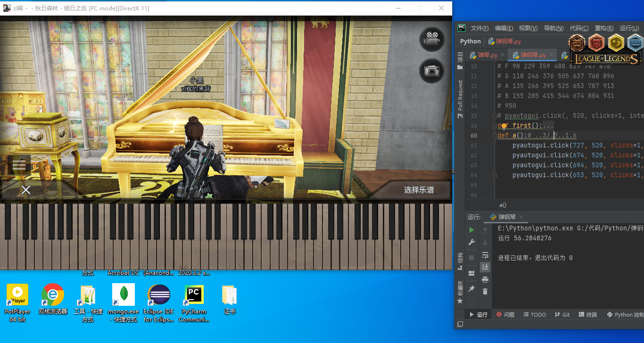The image size is (644, 343).
Task: Close piano view with the X icon
Action: 26,190
